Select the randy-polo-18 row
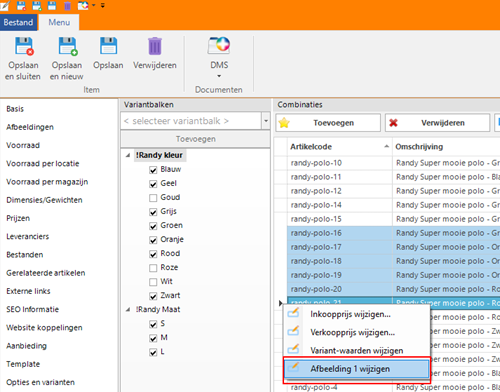 387,261
